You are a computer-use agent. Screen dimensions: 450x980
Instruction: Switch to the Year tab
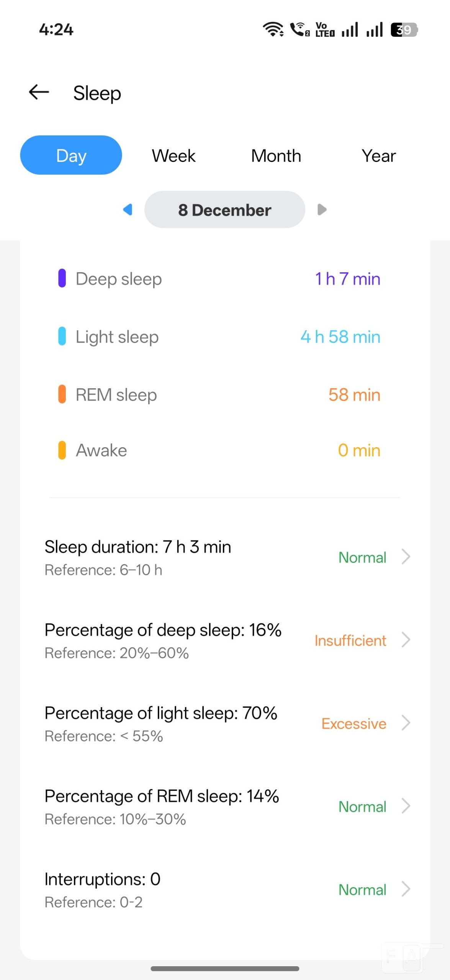tap(378, 156)
